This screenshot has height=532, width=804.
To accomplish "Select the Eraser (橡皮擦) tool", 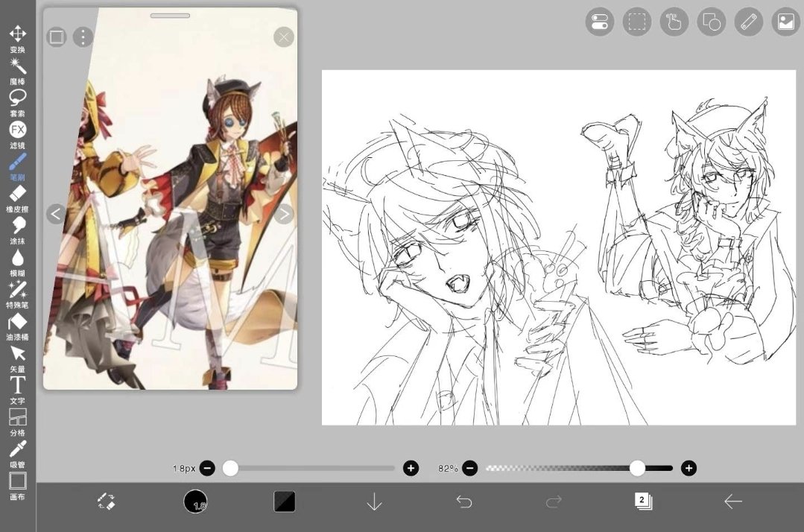I will [x=17, y=199].
